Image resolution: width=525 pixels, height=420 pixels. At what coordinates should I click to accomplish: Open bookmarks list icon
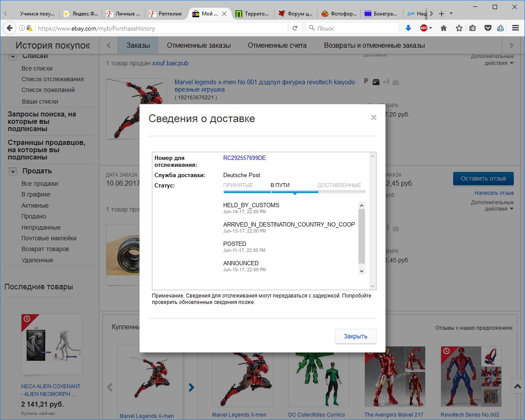click(472, 28)
